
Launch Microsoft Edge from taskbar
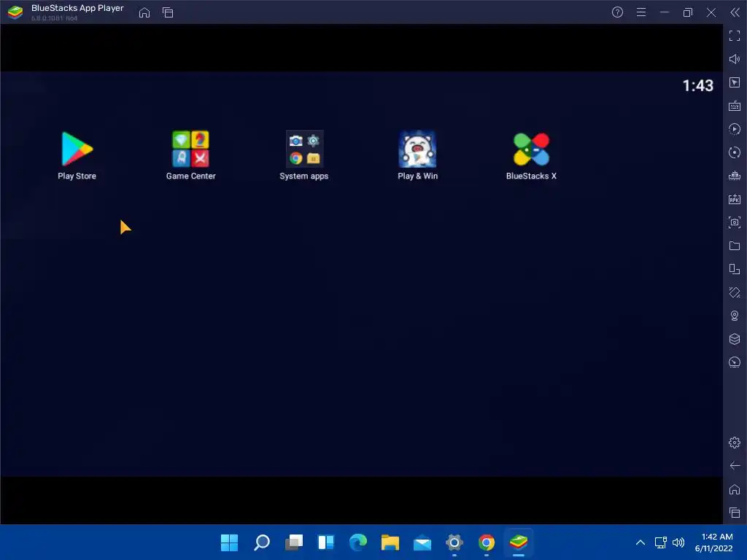(x=358, y=542)
